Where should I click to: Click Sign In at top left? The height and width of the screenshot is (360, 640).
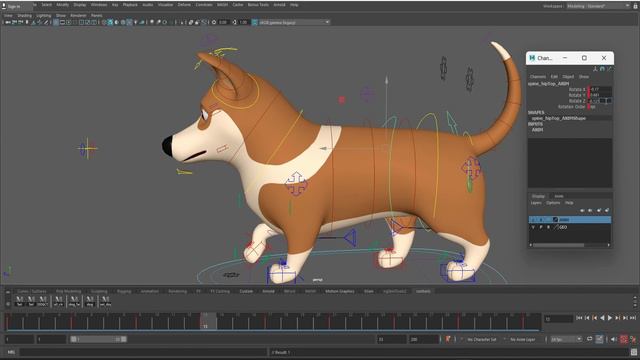13,7
